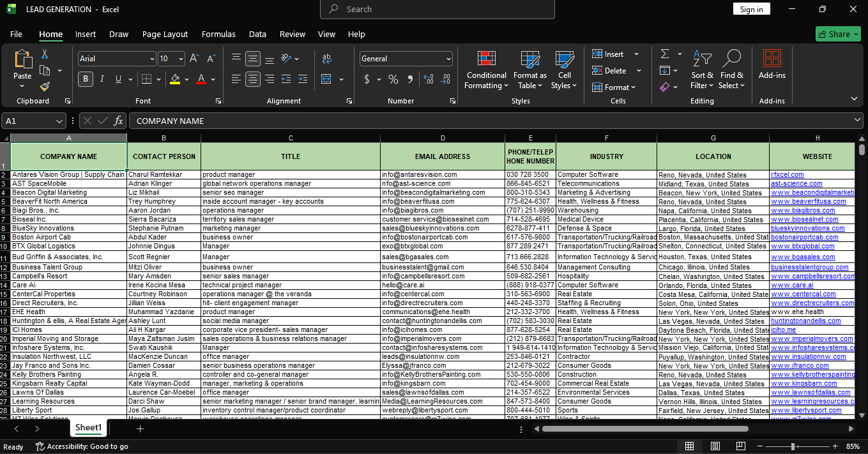Viewport: 868px width, 454px height.
Task: Toggle Italic formatting
Action: [102, 79]
